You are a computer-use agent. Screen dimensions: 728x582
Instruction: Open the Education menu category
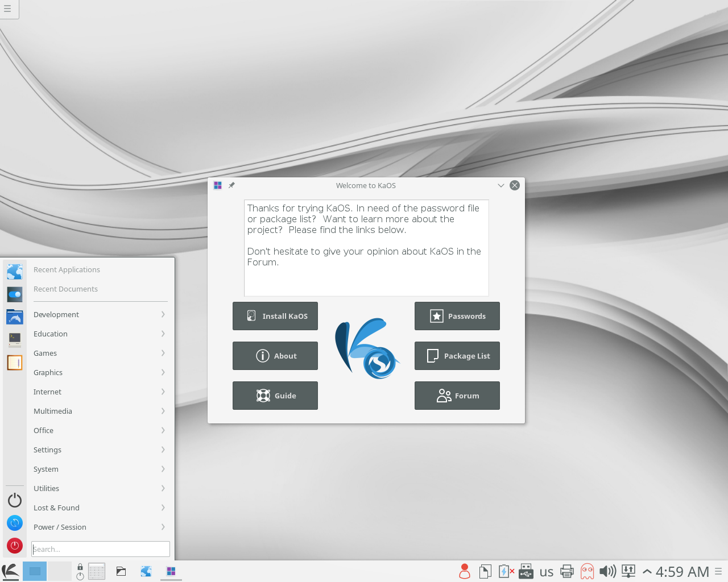click(x=100, y=334)
